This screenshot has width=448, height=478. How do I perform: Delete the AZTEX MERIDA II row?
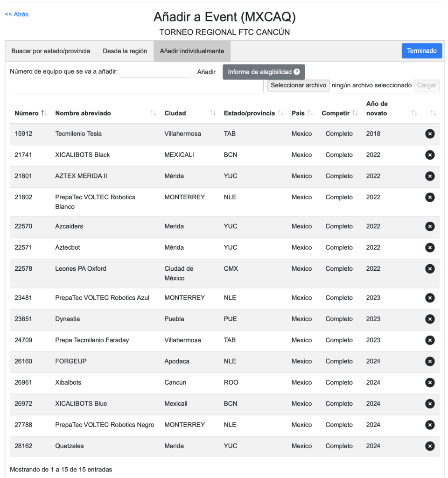coord(430,176)
